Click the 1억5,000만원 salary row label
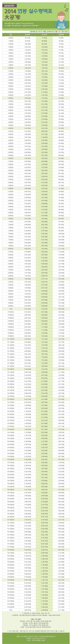Image resolution: width=72 pixels, height=644 pixels. [x=10, y=459]
